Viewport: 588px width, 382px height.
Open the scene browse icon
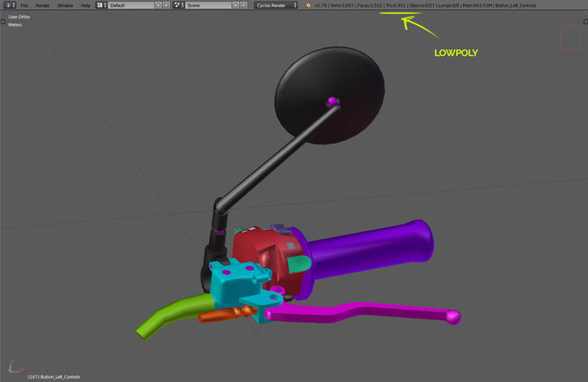178,5
